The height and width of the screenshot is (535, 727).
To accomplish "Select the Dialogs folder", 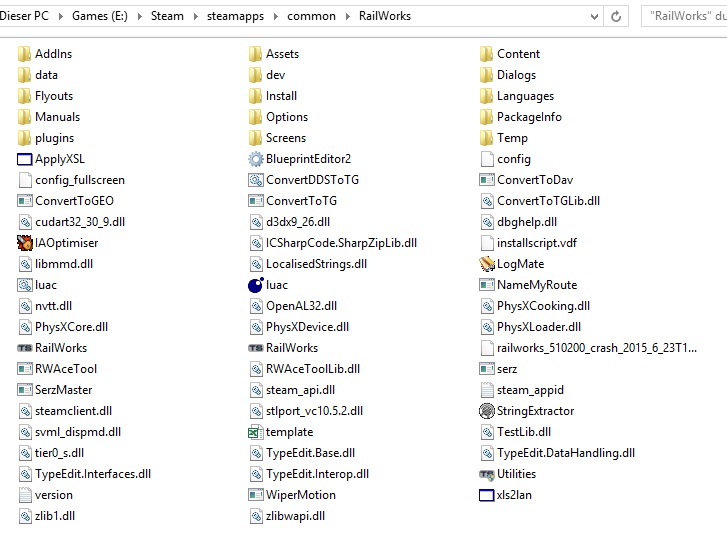I will (x=508, y=75).
